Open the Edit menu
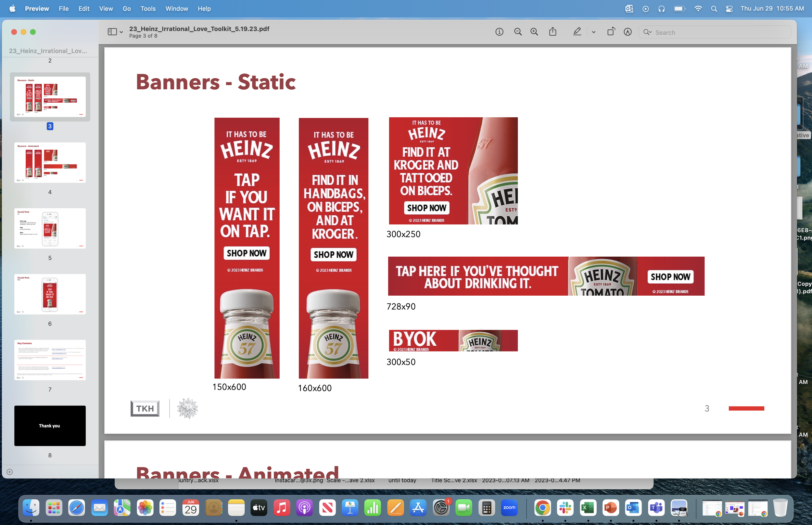This screenshot has width=812, height=525. coord(84,8)
